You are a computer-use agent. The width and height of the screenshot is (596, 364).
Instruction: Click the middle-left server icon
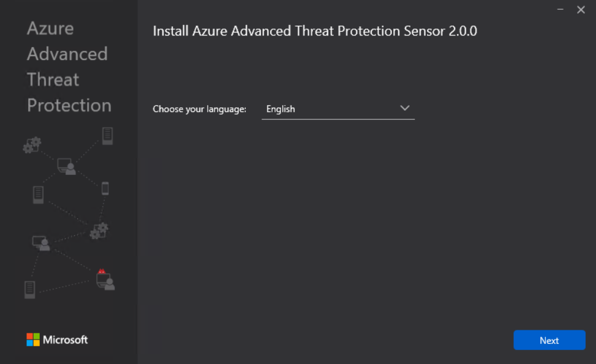point(38,195)
